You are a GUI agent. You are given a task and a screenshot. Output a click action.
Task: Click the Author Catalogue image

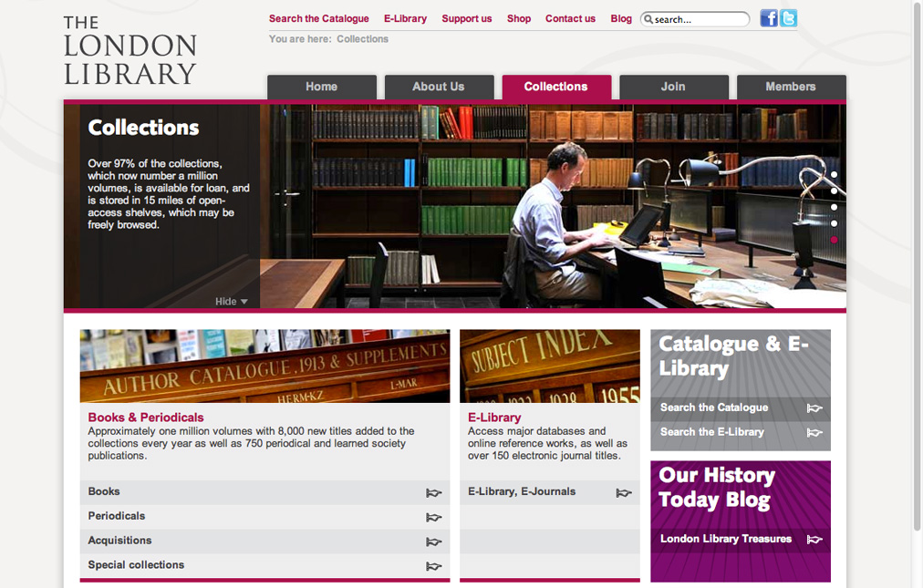[x=264, y=366]
